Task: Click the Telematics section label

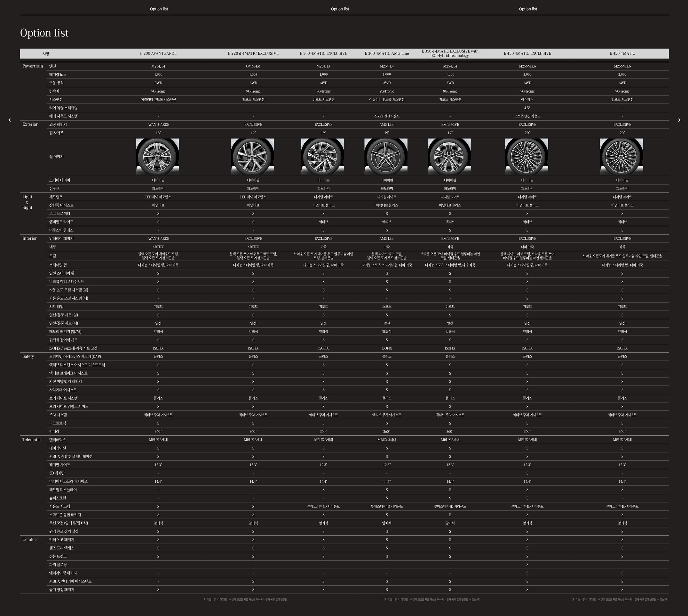Action: point(32,440)
